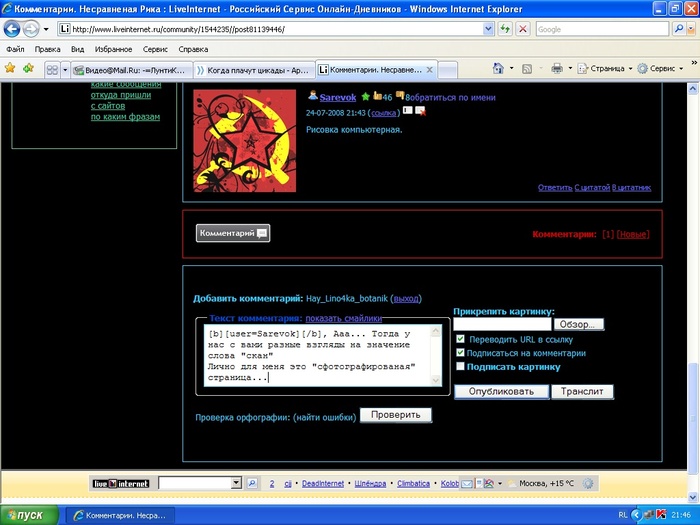
Task: Click the Комментарий button
Action: tap(233, 233)
